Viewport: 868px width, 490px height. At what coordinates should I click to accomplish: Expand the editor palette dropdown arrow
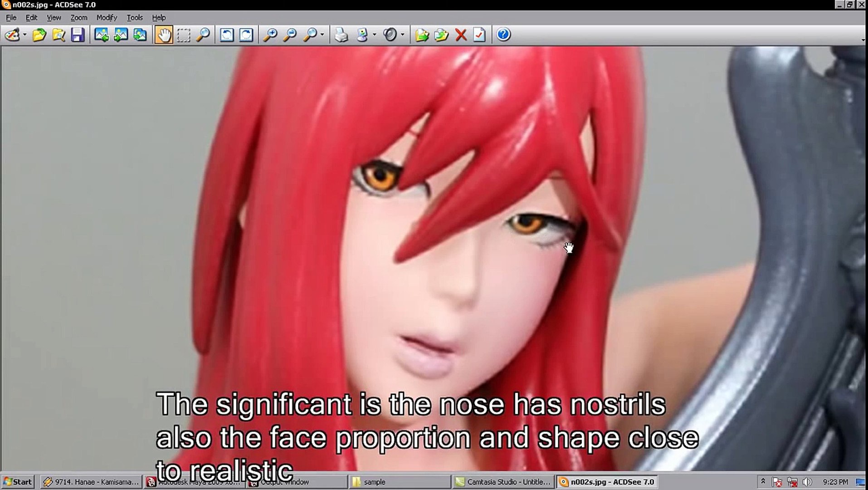tap(24, 34)
